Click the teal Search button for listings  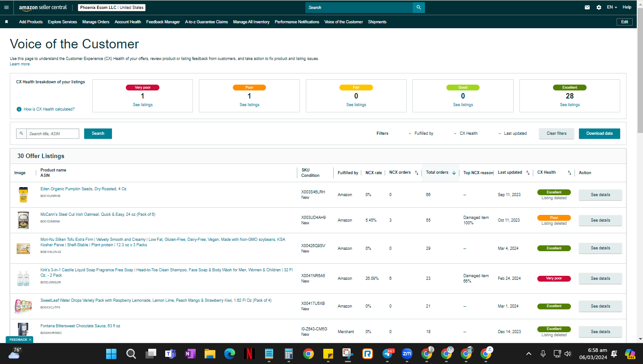point(98,133)
